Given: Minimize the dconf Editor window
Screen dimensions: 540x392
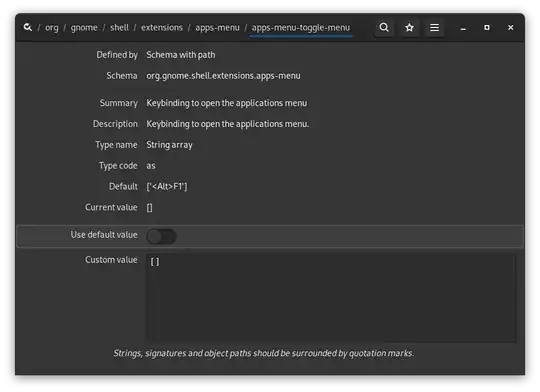Looking at the screenshot, I should (463, 28).
